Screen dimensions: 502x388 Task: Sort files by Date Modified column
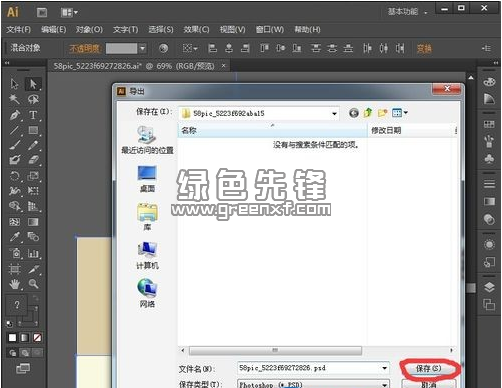(411, 131)
